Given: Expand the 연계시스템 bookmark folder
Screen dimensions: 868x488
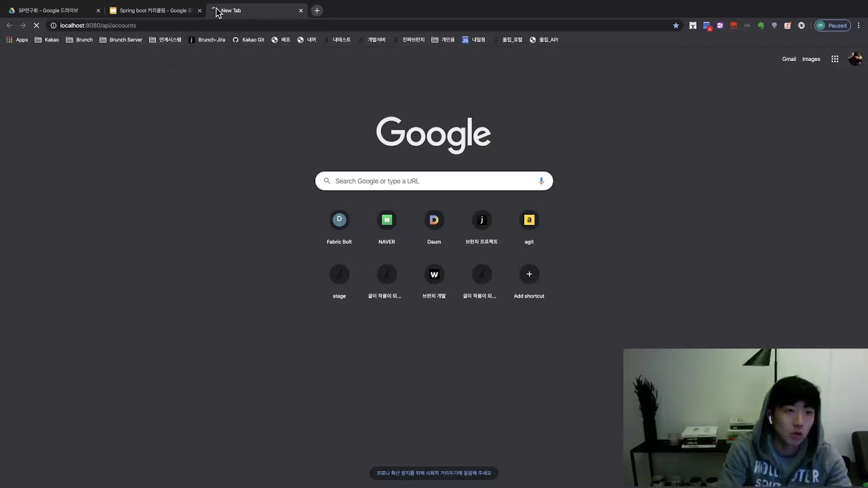Looking at the screenshot, I should coord(165,40).
